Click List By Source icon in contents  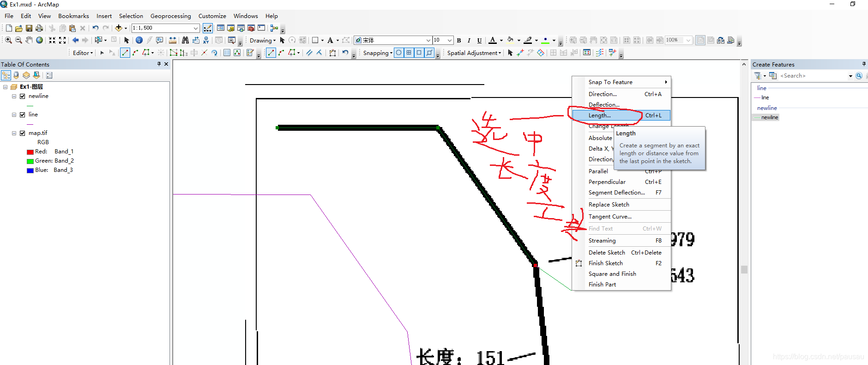pos(16,75)
